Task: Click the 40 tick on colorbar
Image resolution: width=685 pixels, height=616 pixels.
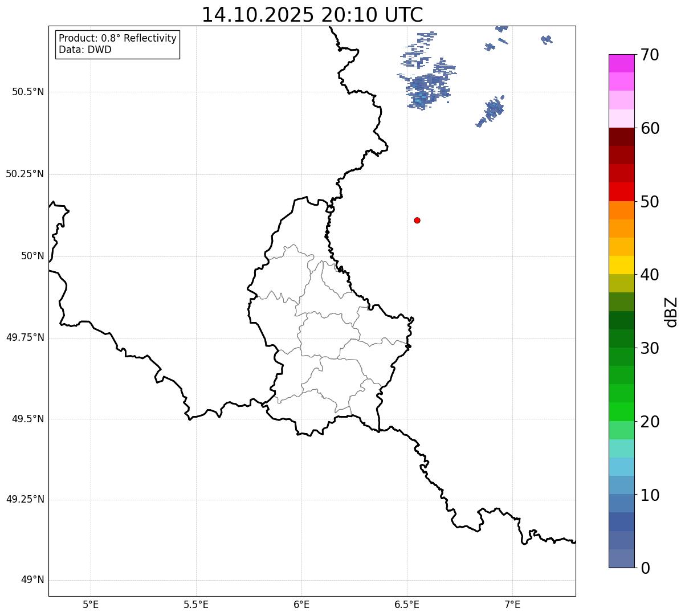Action: 650,275
